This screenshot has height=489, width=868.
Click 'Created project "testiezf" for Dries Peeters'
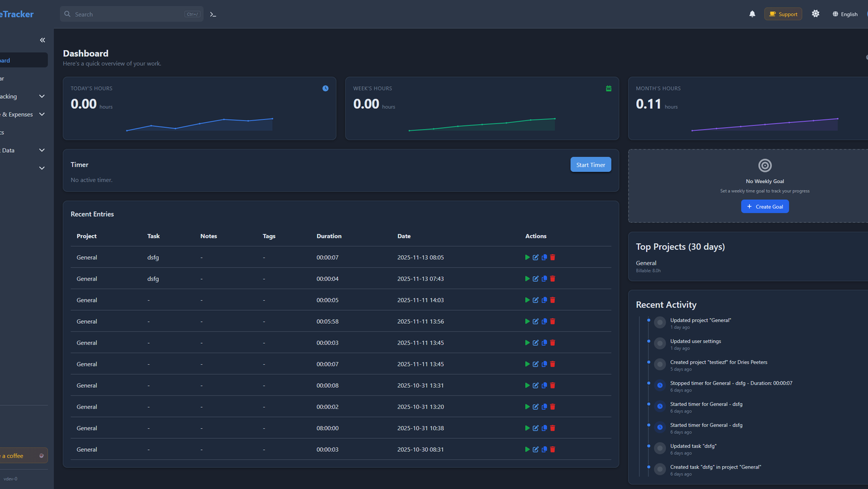pos(719,362)
